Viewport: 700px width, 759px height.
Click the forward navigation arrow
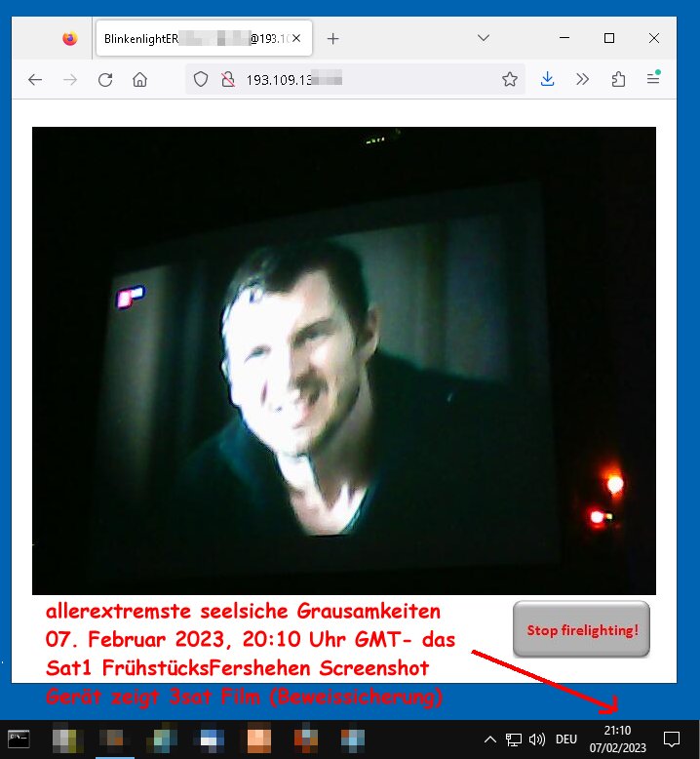(x=70, y=79)
